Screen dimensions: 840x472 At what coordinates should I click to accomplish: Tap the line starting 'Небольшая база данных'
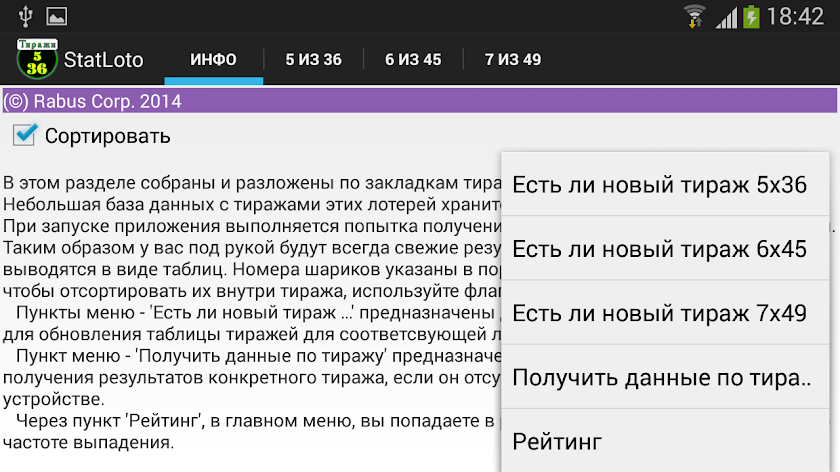pyautogui.click(x=252, y=204)
